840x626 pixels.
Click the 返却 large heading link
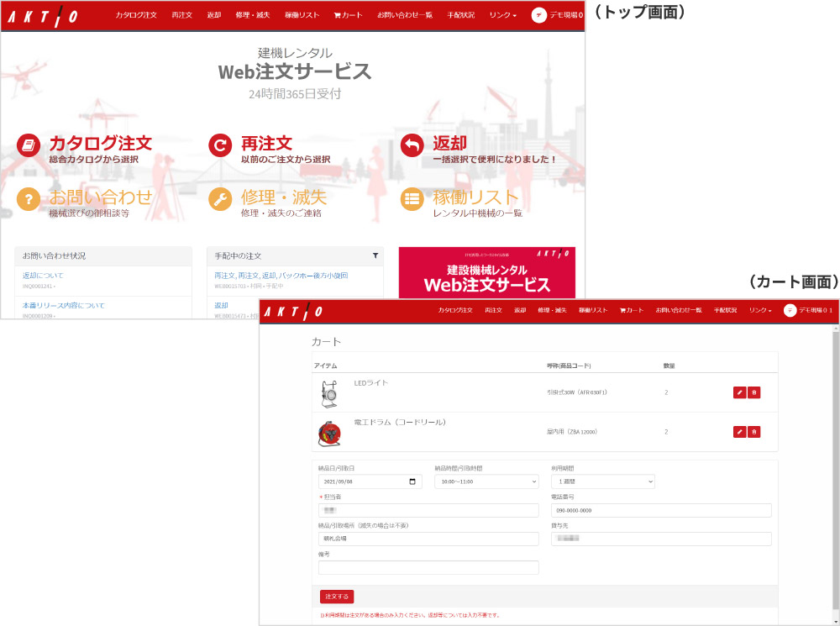(x=449, y=144)
